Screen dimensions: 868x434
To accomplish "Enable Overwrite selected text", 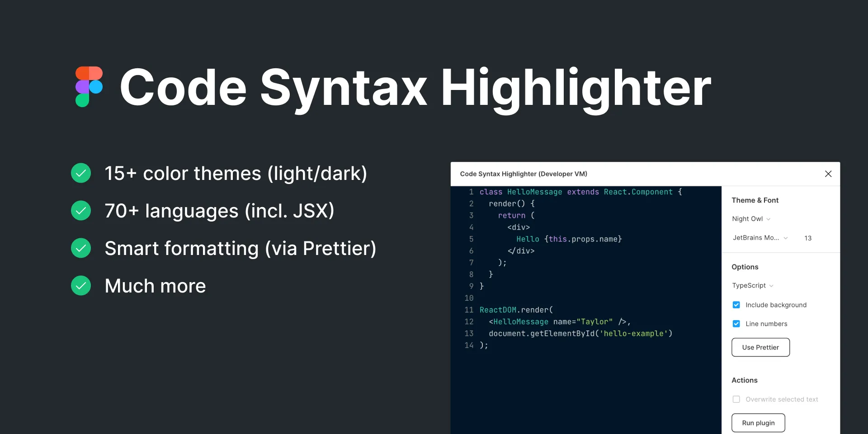I will [736, 399].
